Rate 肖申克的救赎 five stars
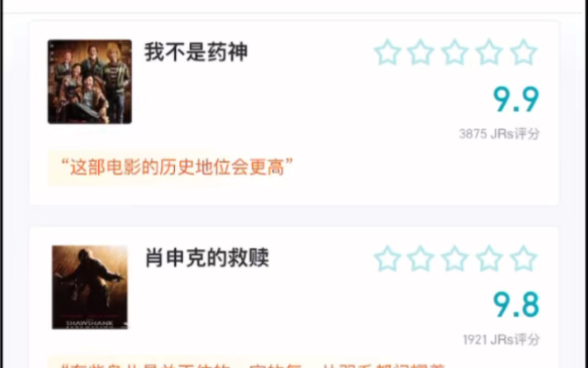This screenshot has width=588, height=368. [x=523, y=258]
